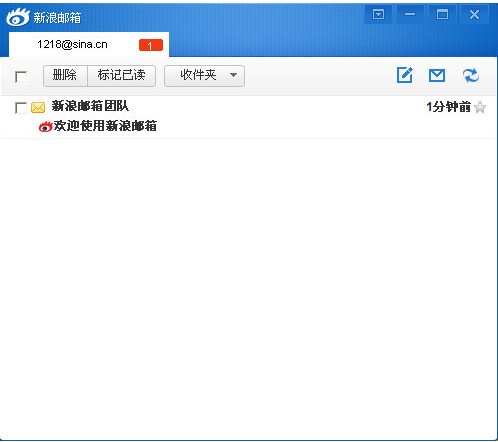This screenshot has width=498, height=442.
Task: Click the 删除 button
Action: pyautogui.click(x=65, y=76)
